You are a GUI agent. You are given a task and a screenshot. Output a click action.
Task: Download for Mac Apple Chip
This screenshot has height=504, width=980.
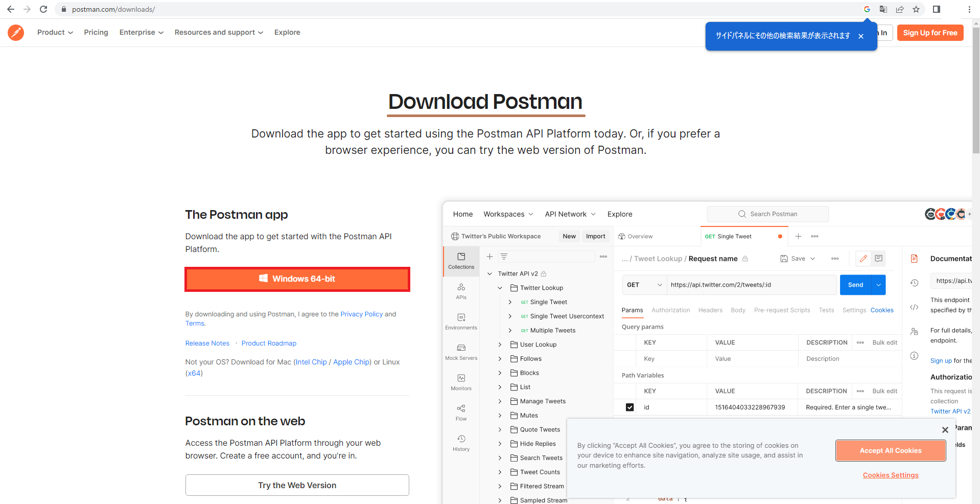tap(352, 362)
